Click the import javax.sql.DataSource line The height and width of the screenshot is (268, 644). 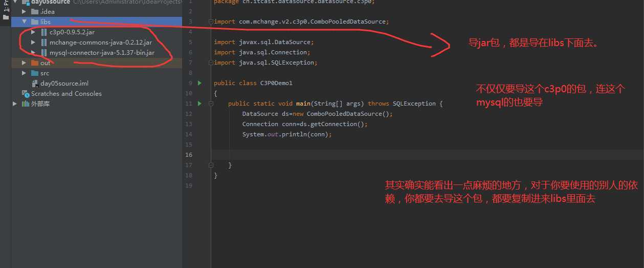pos(264,42)
